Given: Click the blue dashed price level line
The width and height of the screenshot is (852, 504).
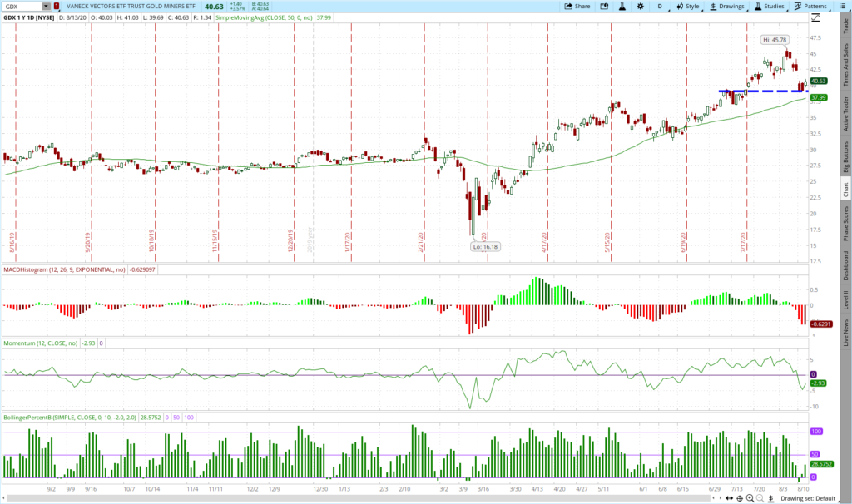Looking at the screenshot, I should [x=763, y=91].
